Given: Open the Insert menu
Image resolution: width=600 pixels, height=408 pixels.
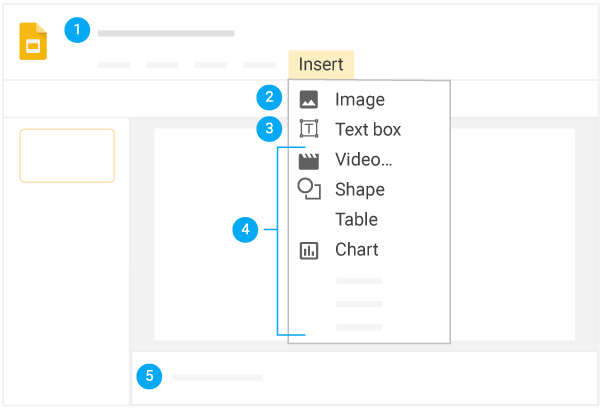Looking at the screenshot, I should (x=320, y=65).
